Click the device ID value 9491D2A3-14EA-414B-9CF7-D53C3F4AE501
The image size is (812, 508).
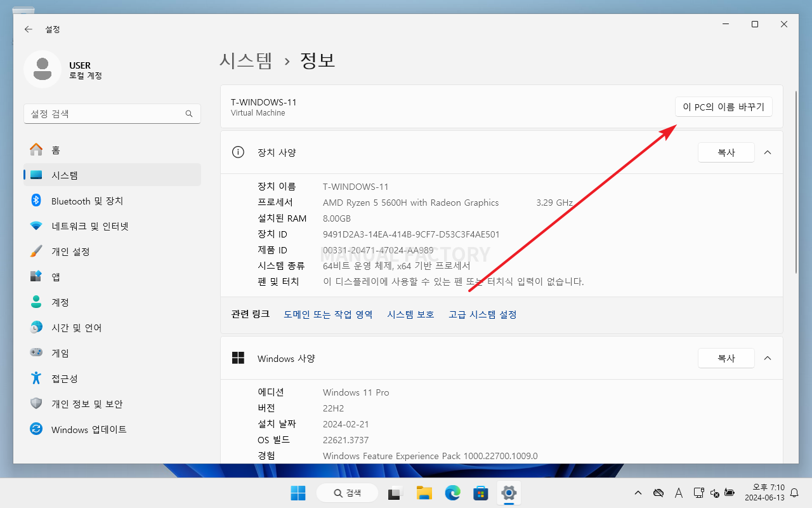pyautogui.click(x=411, y=234)
